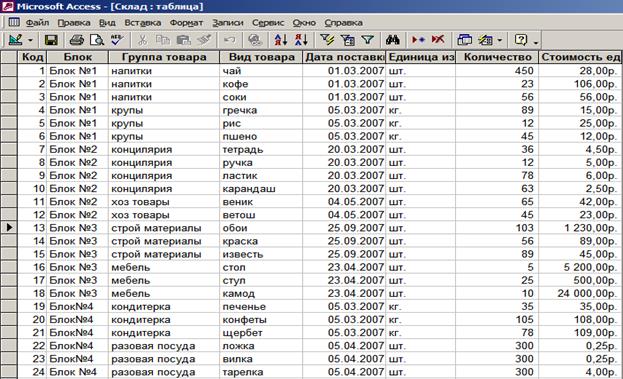Print the table with the printer icon
The image size is (623, 379).
click(x=77, y=40)
